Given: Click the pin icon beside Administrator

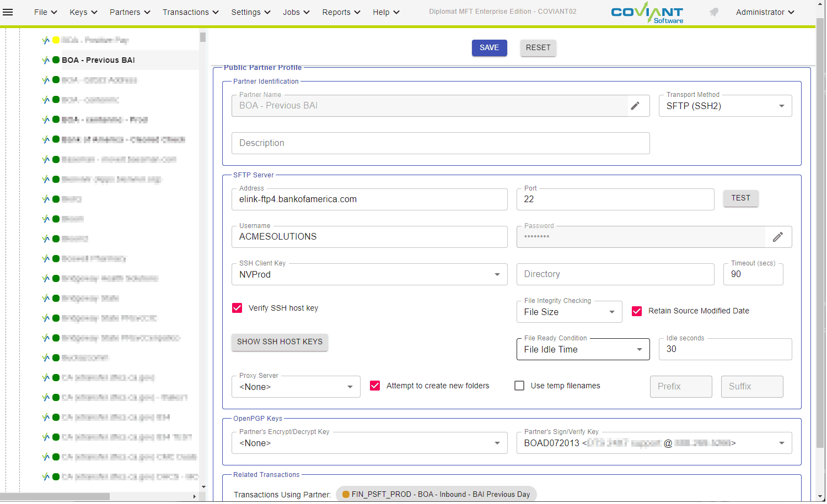Looking at the screenshot, I should pos(714,12).
